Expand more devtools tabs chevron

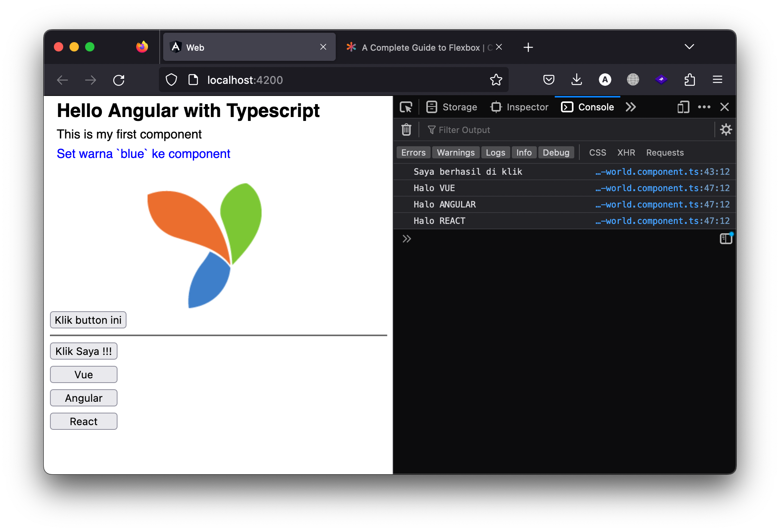[630, 107]
